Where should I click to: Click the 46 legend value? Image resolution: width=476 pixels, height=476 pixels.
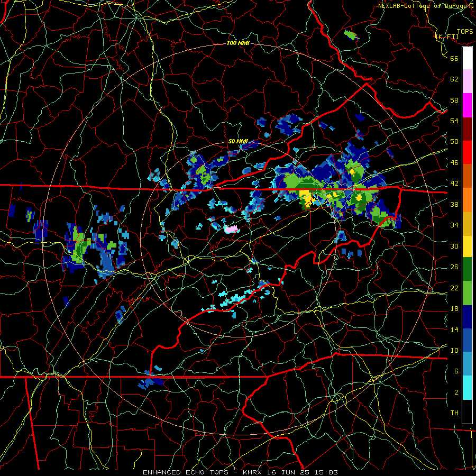[454, 163]
